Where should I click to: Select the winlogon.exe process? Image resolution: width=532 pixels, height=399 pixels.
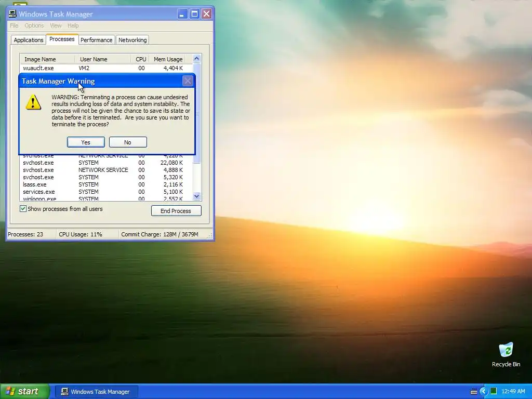tap(106, 198)
